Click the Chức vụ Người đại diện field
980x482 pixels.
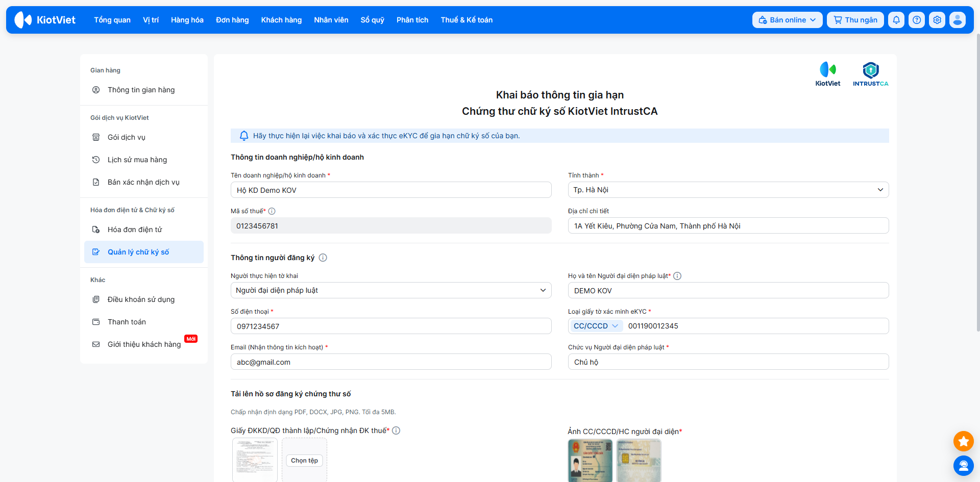coord(728,362)
